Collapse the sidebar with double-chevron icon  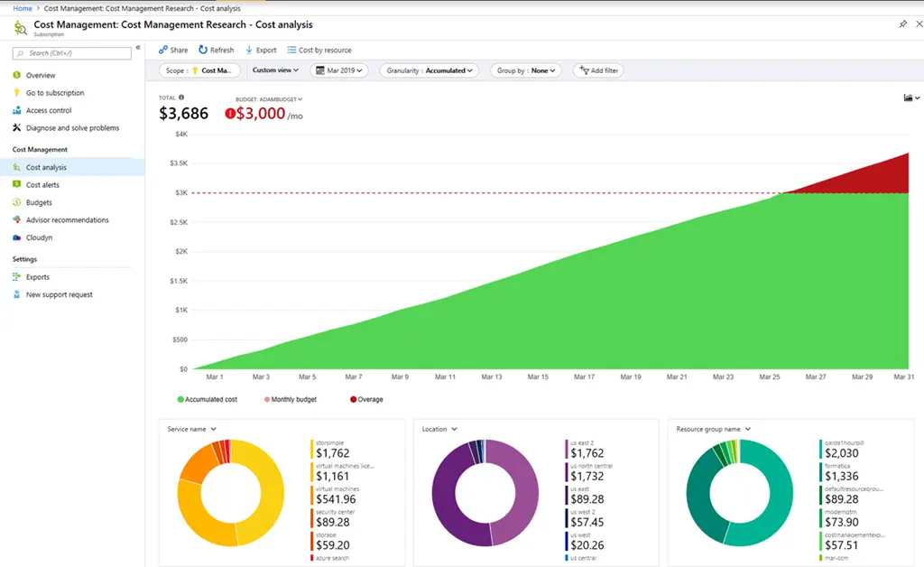click(x=138, y=48)
